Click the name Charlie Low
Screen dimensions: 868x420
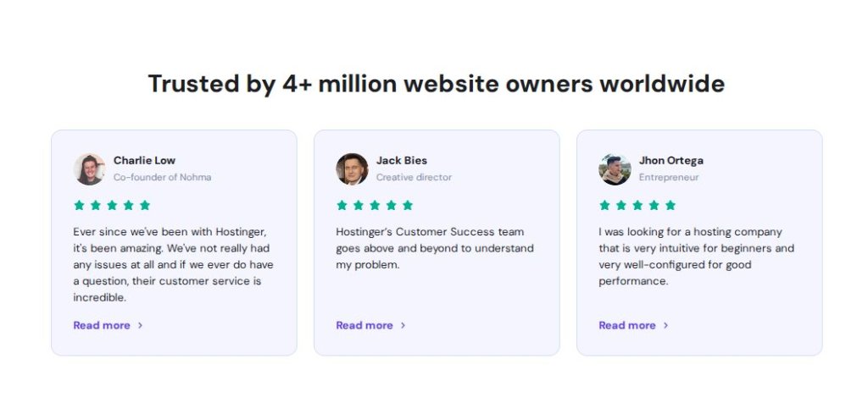[x=144, y=160]
